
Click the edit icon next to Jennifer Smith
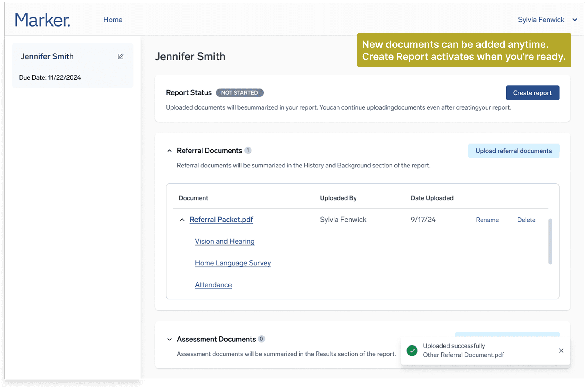120,56
